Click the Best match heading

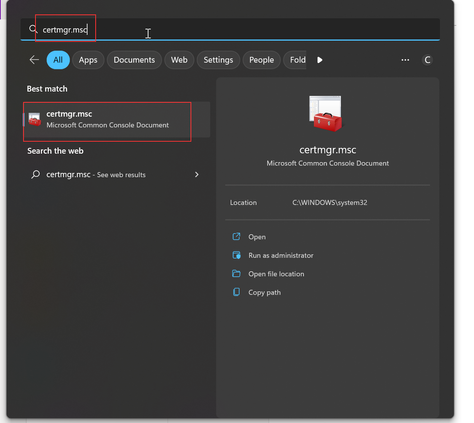pos(47,89)
